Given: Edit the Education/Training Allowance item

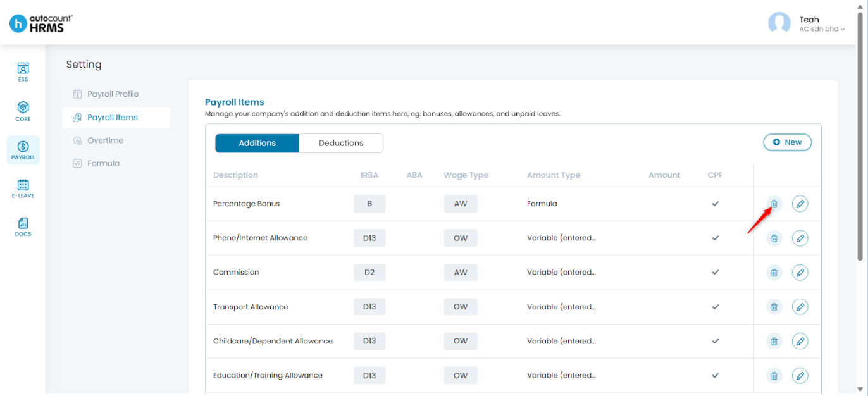Looking at the screenshot, I should 800,376.
